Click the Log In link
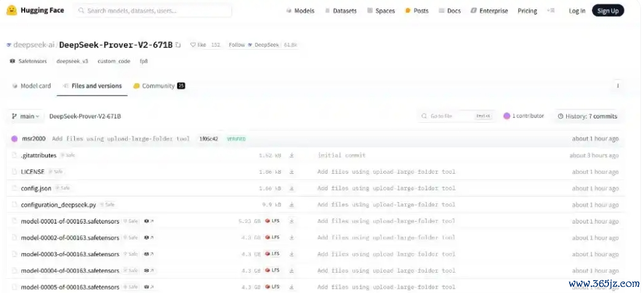644x293 pixels. [x=577, y=11]
